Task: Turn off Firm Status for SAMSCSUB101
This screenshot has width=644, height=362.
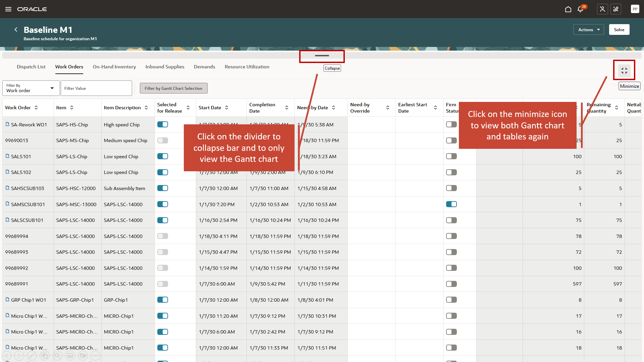Action: pos(451,204)
